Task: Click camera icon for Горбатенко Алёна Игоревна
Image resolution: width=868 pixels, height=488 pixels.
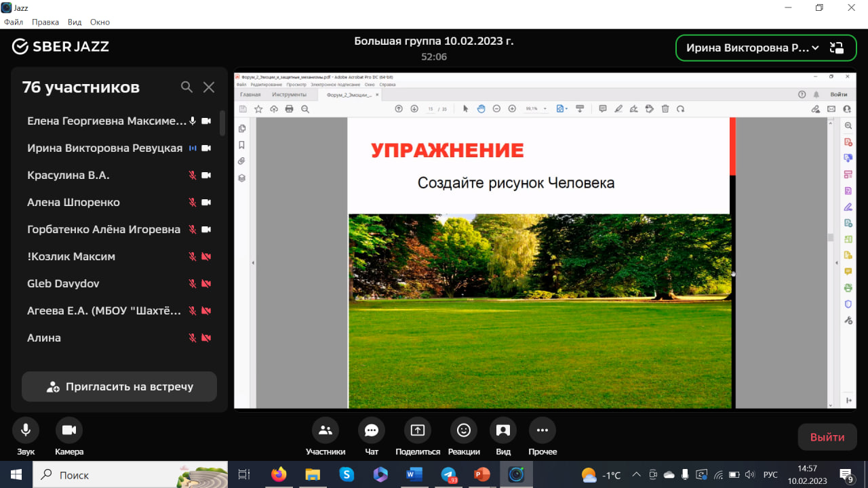Action: click(206, 229)
